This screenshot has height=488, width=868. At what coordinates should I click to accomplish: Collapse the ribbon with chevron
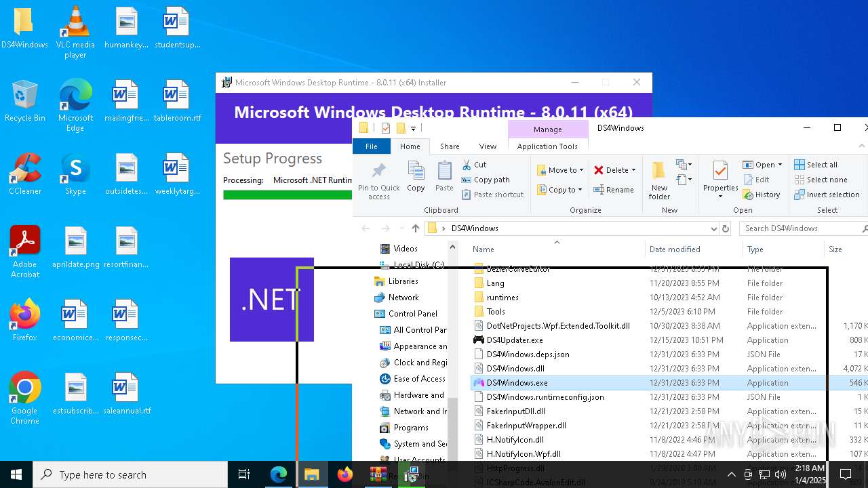tap(863, 146)
